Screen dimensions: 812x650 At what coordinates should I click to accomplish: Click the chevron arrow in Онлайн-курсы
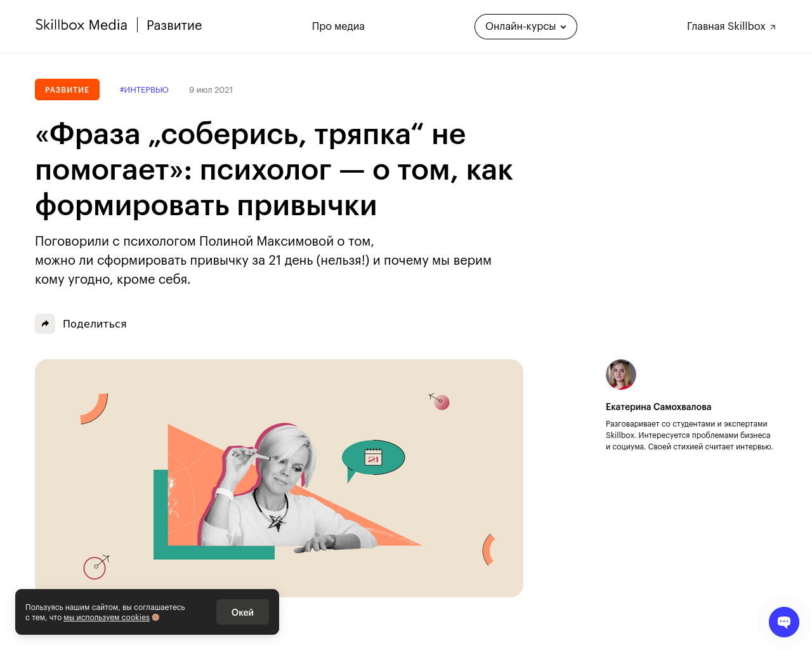tap(563, 27)
